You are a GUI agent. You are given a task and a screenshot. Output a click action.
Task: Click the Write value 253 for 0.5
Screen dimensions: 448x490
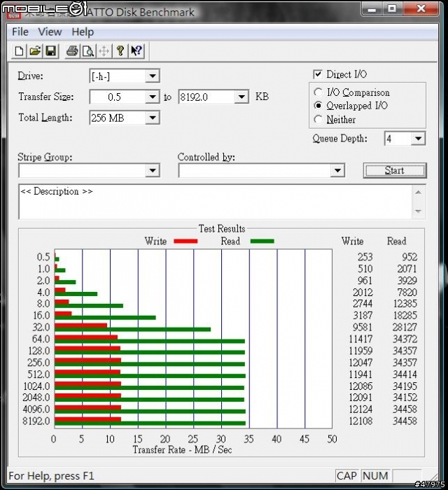365,257
